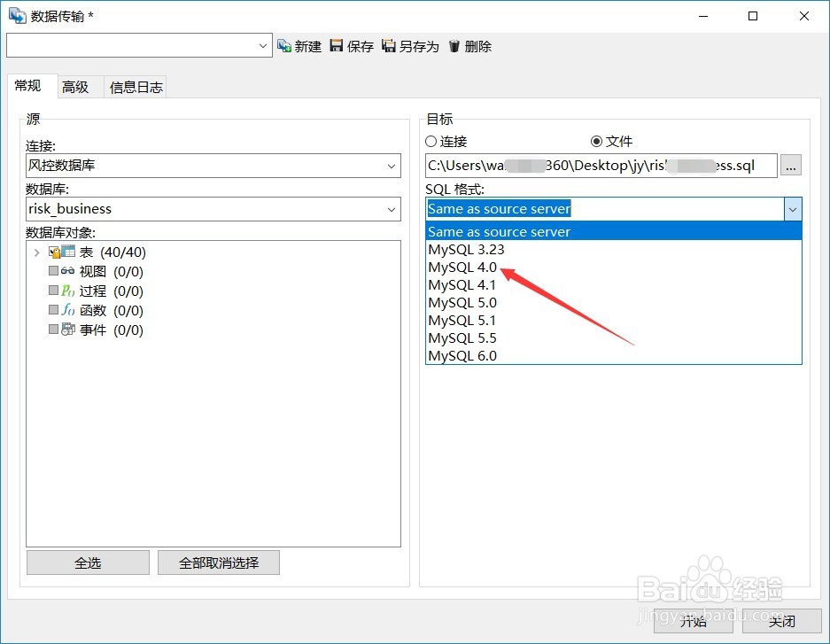Switch to the 信息日志 tab

[x=135, y=86]
